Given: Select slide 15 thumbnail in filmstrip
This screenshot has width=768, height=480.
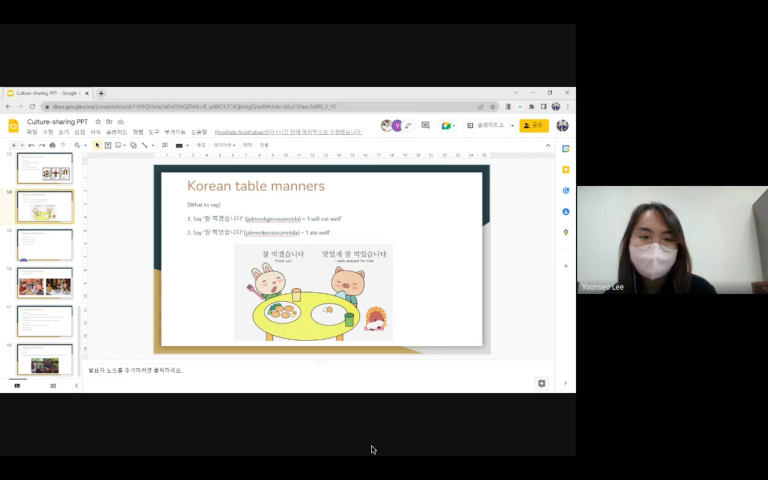Looking at the screenshot, I should point(45,244).
